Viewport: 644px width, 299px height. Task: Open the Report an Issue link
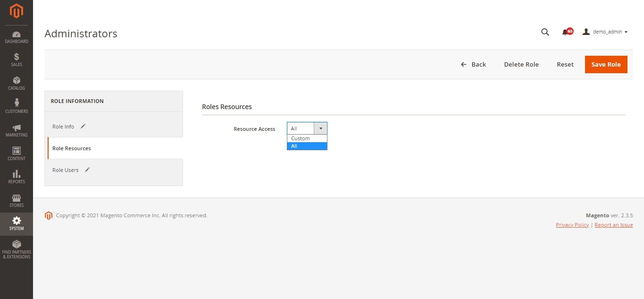pos(614,225)
